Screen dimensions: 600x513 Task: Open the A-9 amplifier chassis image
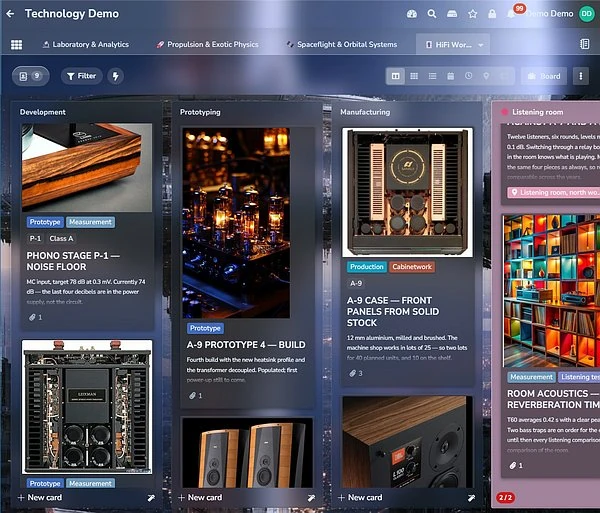point(408,192)
